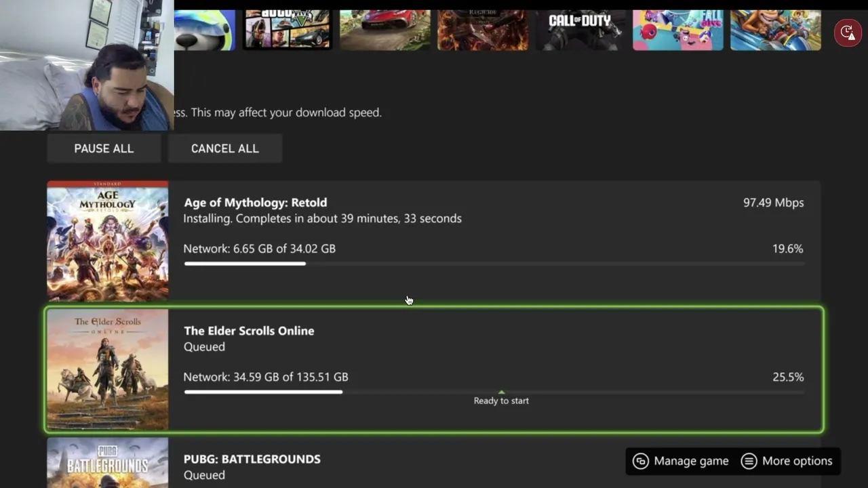This screenshot has width=868, height=488.
Task: Click the More options menu icon
Action: click(749, 461)
